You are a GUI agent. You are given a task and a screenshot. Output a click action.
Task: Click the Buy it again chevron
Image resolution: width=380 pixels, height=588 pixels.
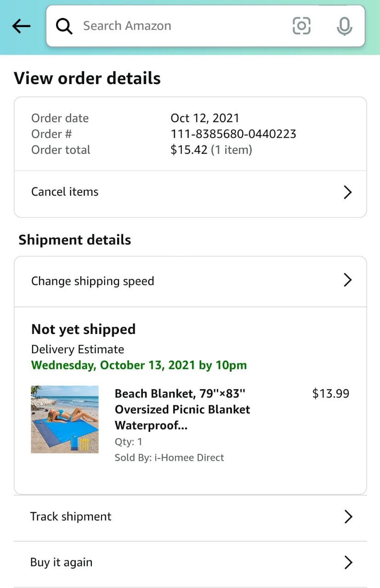pos(348,562)
